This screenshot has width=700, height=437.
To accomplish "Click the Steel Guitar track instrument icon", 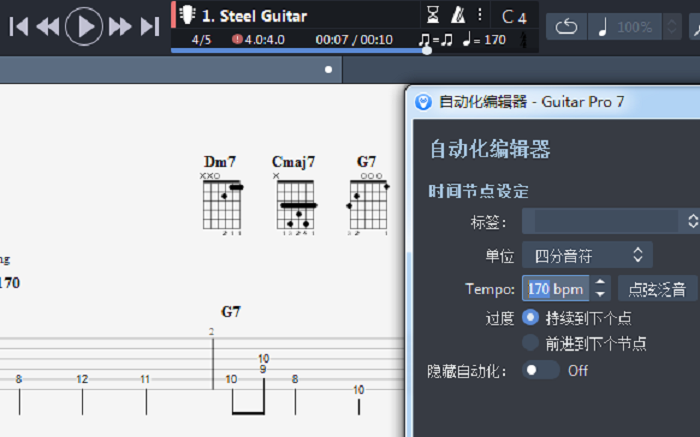I will [187, 15].
